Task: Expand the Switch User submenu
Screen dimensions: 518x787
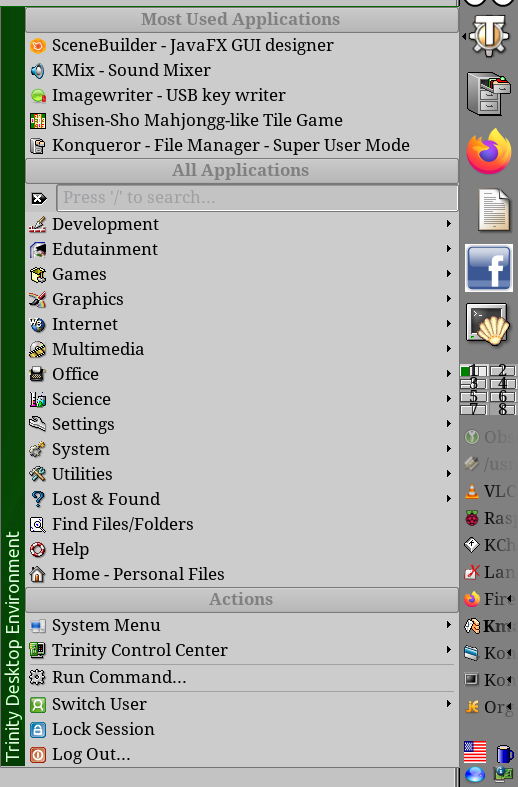Action: (241, 704)
